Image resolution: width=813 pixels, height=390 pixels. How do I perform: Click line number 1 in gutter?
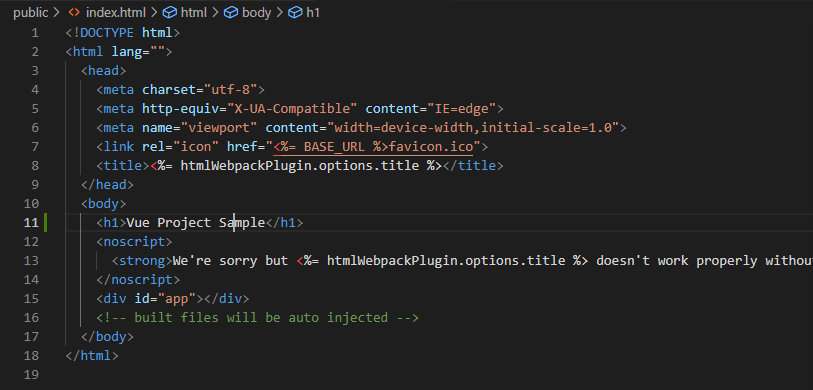click(35, 33)
